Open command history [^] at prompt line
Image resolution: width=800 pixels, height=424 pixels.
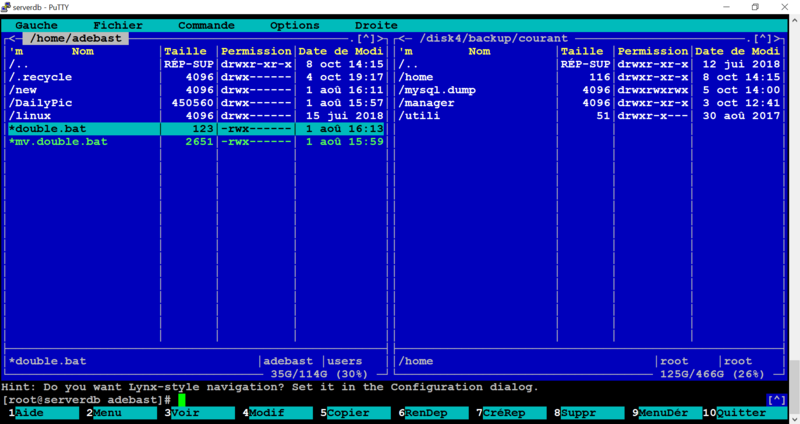[777, 400]
